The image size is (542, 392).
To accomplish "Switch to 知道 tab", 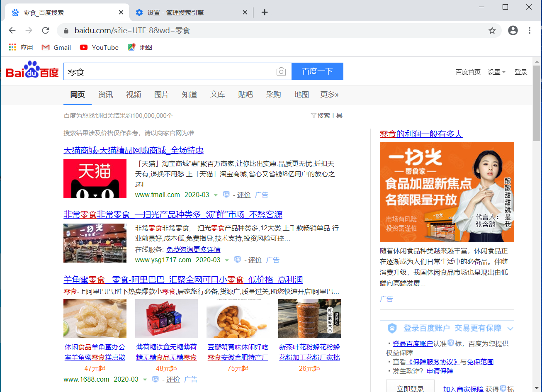I will point(190,95).
